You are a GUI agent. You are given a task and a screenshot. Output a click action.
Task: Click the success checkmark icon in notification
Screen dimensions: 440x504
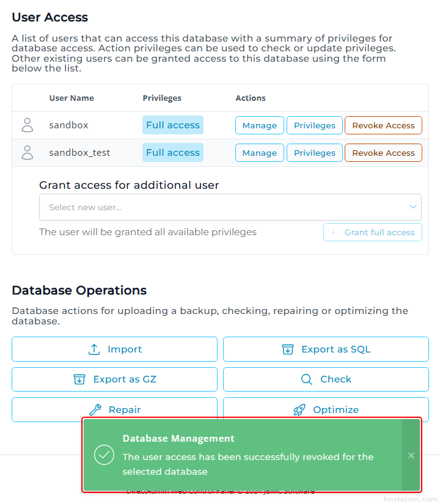pos(105,455)
